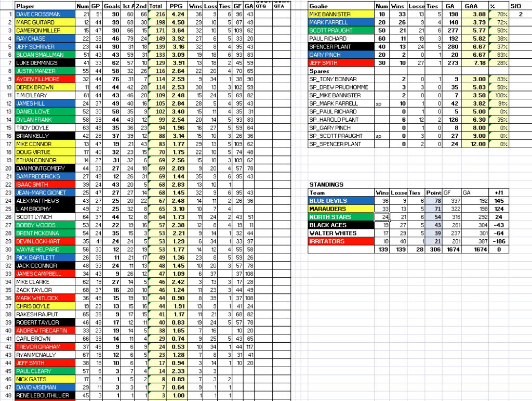Screen dimensions: 532x401
Task: Select the WALTER WHITES team cell
Action: tap(341, 234)
